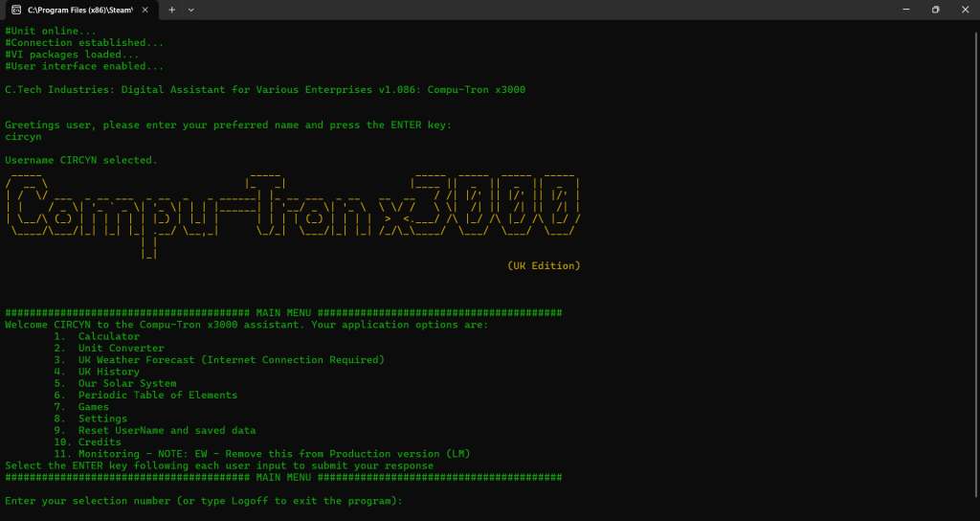Click the UK History menu entry
The width and height of the screenshot is (980, 521).
[108, 372]
